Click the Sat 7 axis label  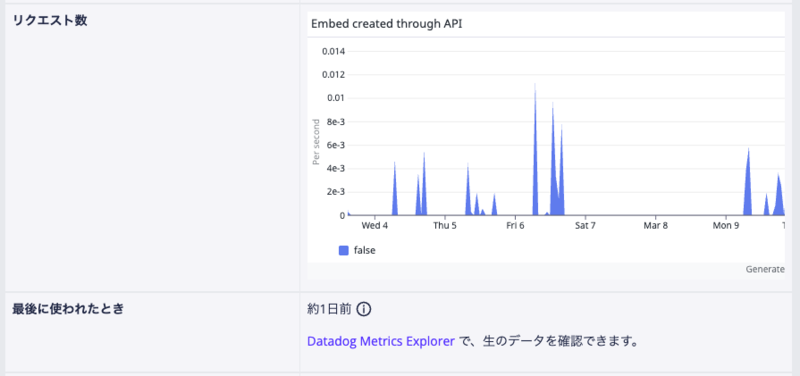[585, 225]
